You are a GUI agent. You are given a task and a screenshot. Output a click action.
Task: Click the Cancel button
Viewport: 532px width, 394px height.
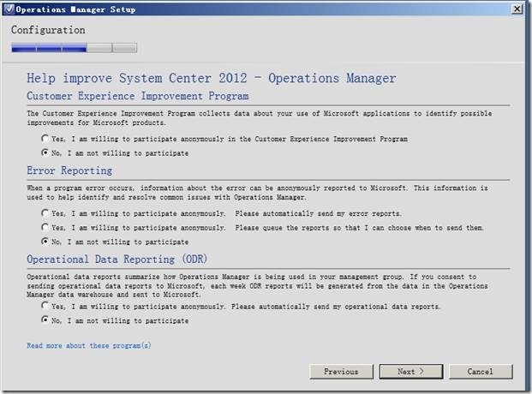click(481, 372)
